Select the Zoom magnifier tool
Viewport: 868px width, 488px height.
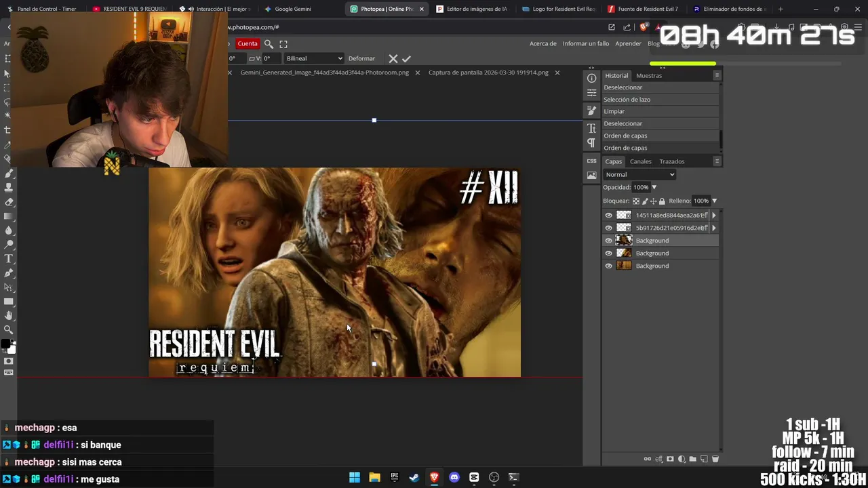9,330
